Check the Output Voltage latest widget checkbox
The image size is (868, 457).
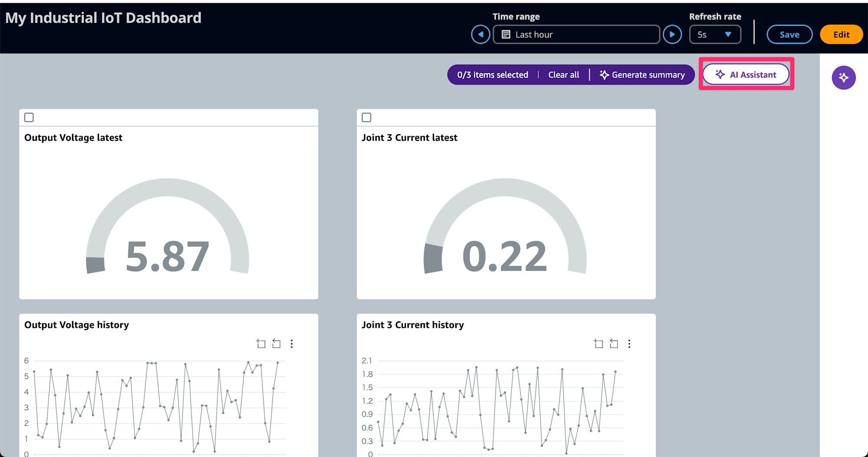click(x=29, y=118)
